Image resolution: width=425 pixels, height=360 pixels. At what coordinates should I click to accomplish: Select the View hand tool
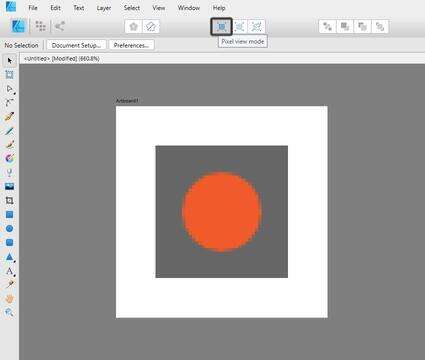[9, 298]
